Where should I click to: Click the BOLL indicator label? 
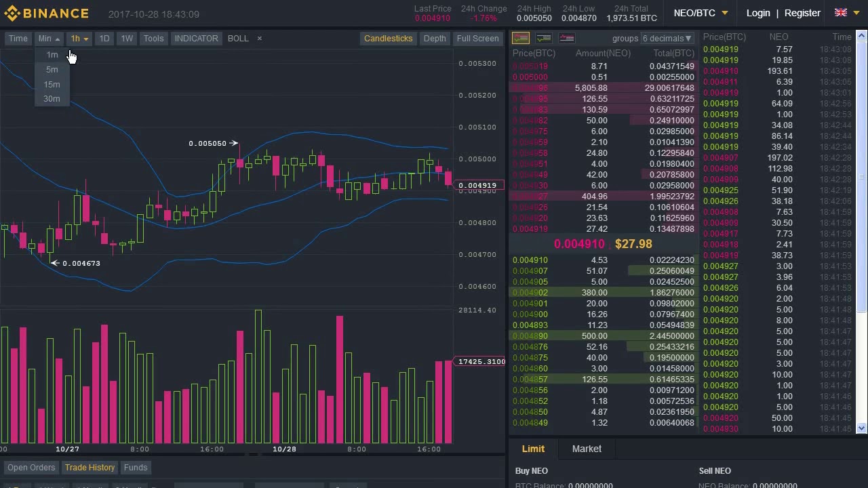pyautogui.click(x=238, y=39)
